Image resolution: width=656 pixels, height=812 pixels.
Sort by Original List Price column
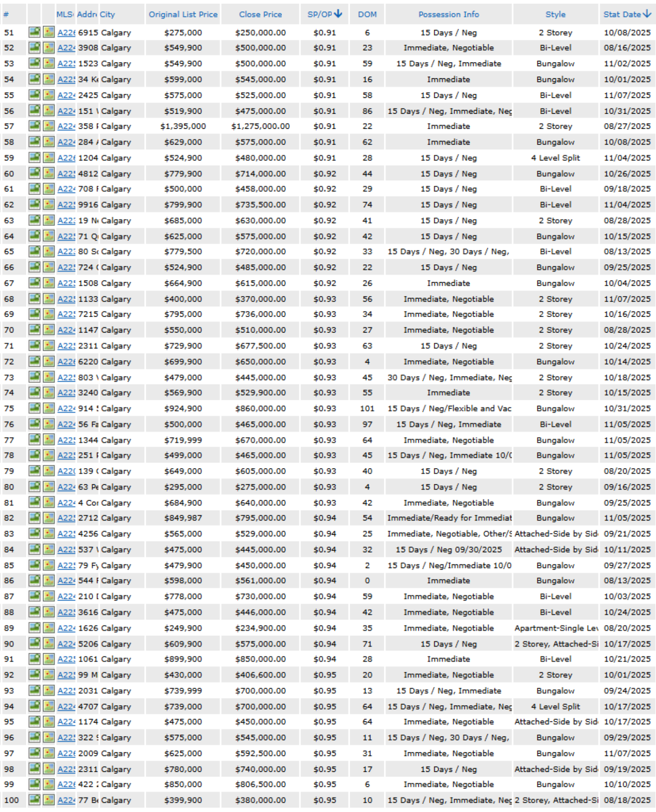(183, 15)
